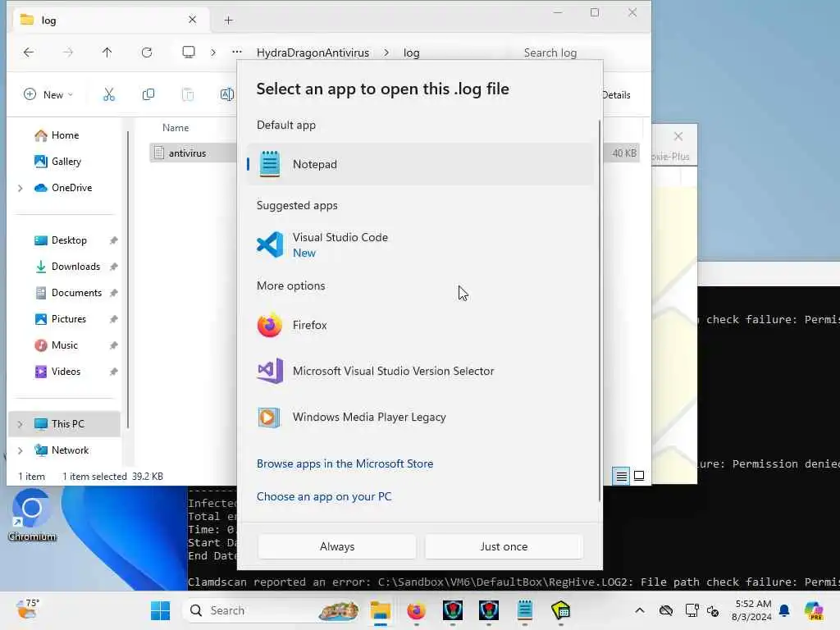Choose Visual Studio Code to open file
The width and height of the screenshot is (840, 630).
tap(420, 244)
